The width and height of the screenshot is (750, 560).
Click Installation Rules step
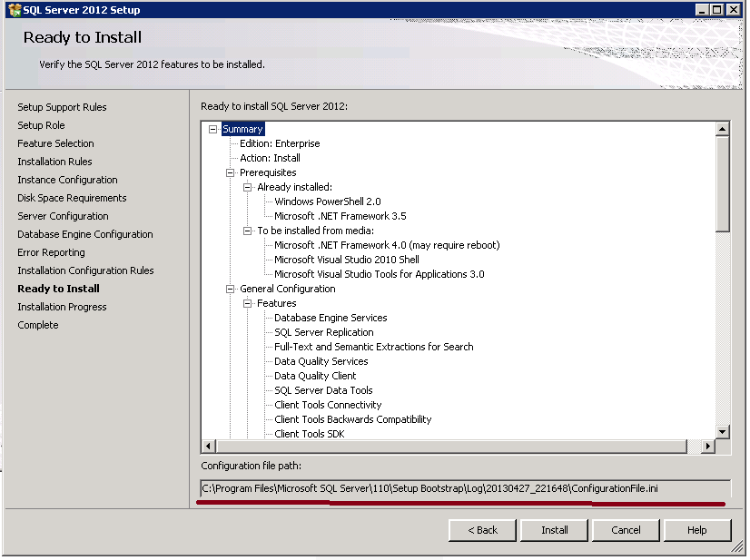tap(55, 162)
